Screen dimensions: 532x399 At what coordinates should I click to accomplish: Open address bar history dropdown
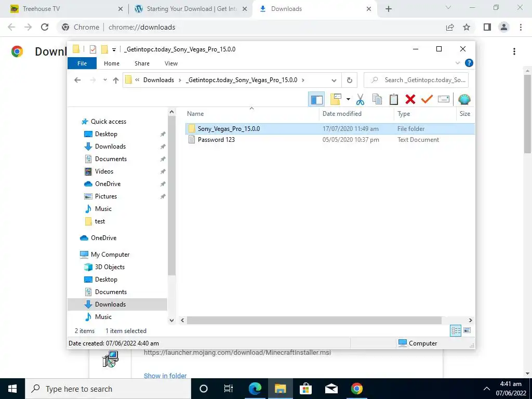tap(334, 81)
